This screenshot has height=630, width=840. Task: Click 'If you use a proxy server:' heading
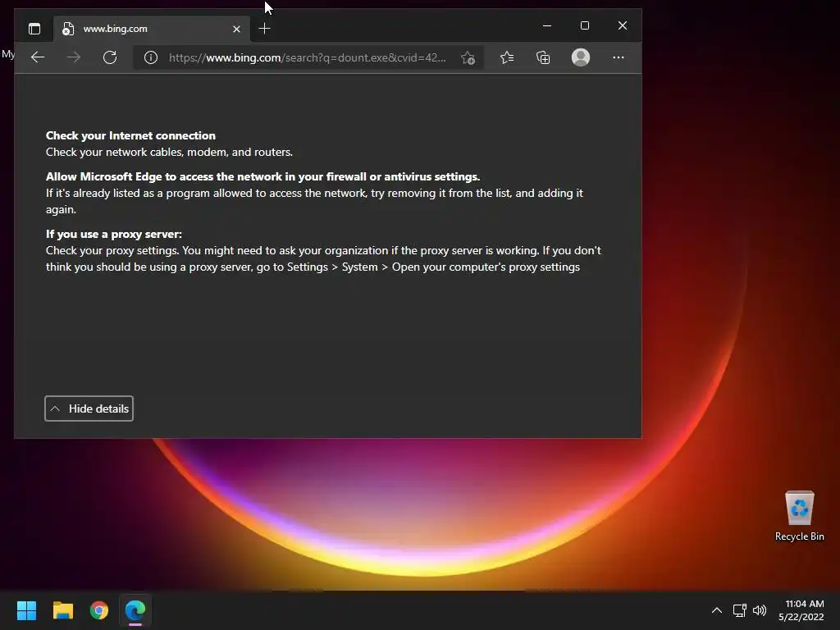coord(113,234)
